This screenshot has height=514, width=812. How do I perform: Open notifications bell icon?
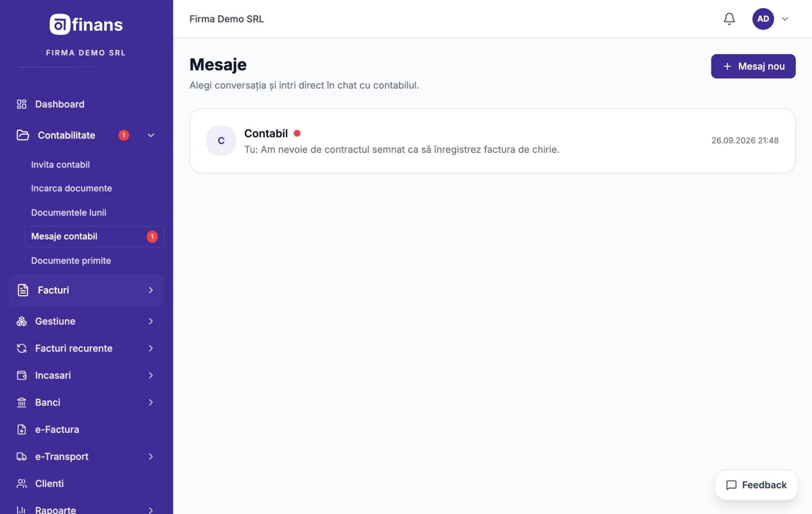tap(729, 19)
